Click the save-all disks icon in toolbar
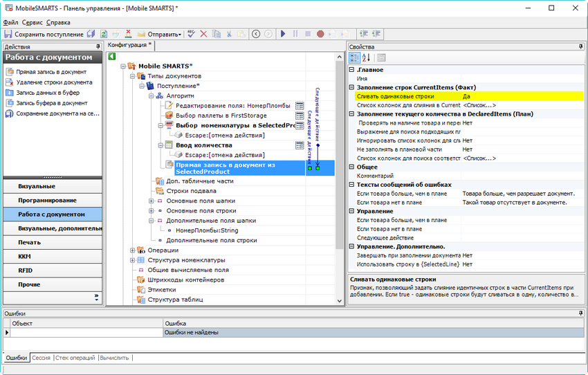Viewport: 588px width, 375px height. point(91,34)
